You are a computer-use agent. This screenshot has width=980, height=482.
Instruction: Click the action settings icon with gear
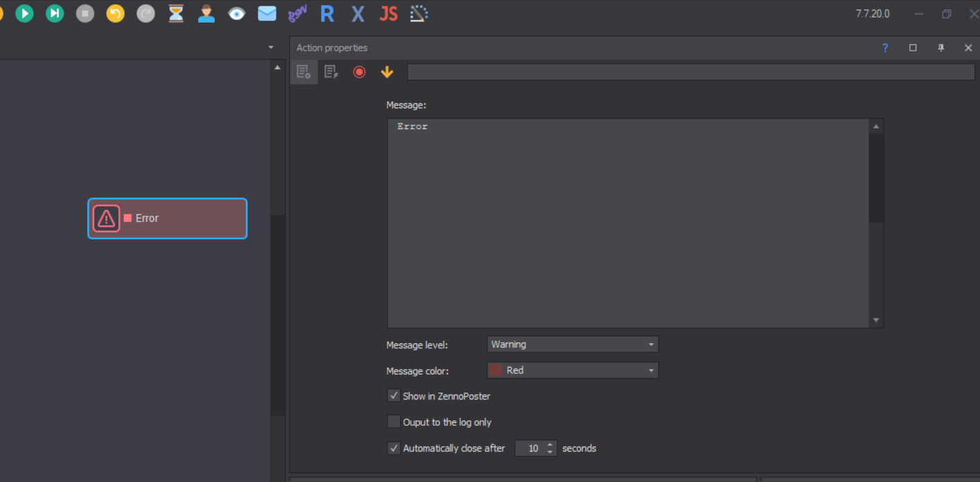(304, 71)
